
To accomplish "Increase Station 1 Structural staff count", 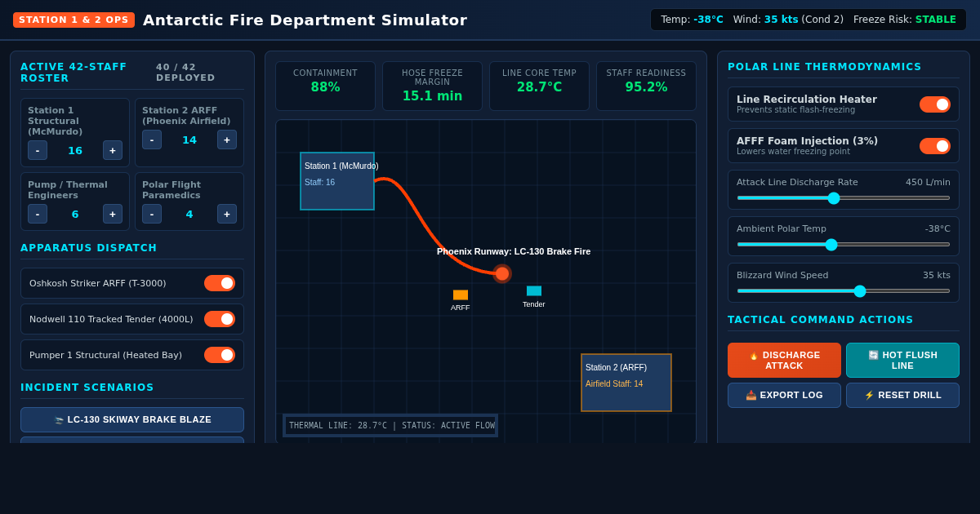I will [x=113, y=150].
